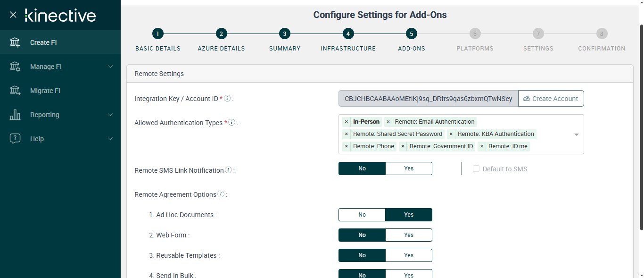
Task: Click the Create FI bank icon
Action: [x=15, y=42]
